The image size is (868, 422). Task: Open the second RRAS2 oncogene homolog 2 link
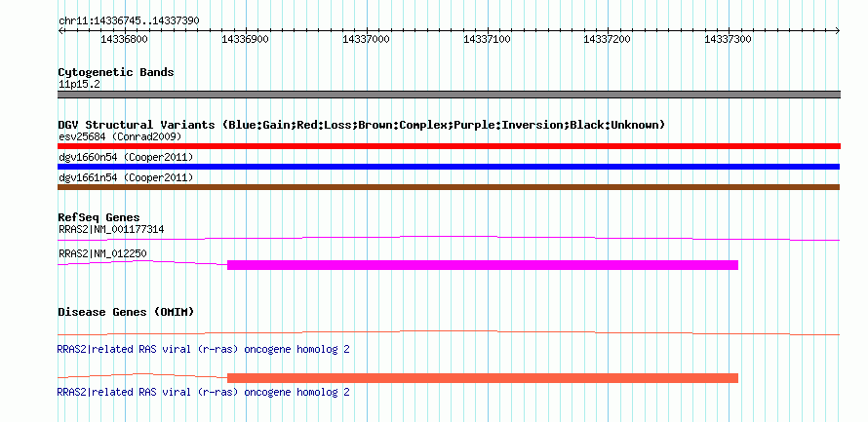[x=203, y=392]
